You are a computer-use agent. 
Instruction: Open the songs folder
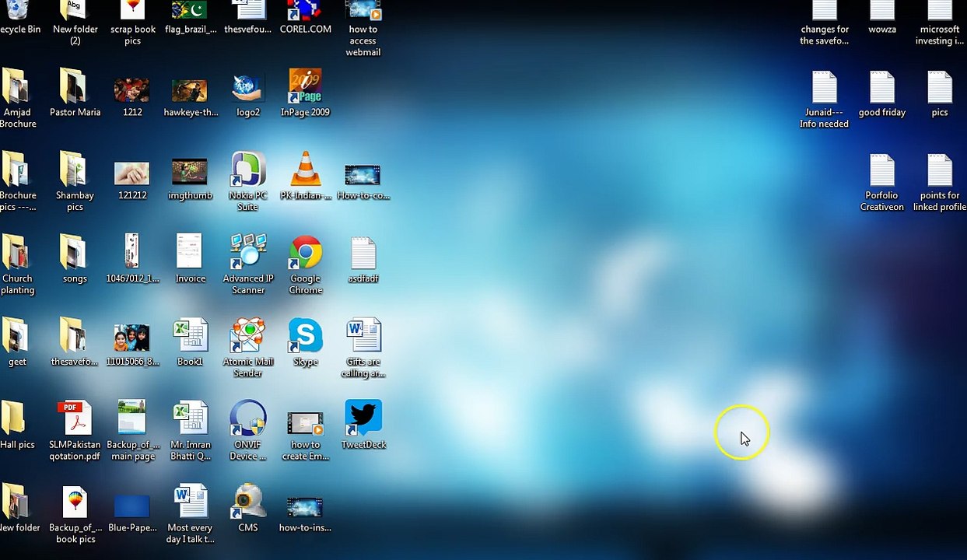coord(75,259)
